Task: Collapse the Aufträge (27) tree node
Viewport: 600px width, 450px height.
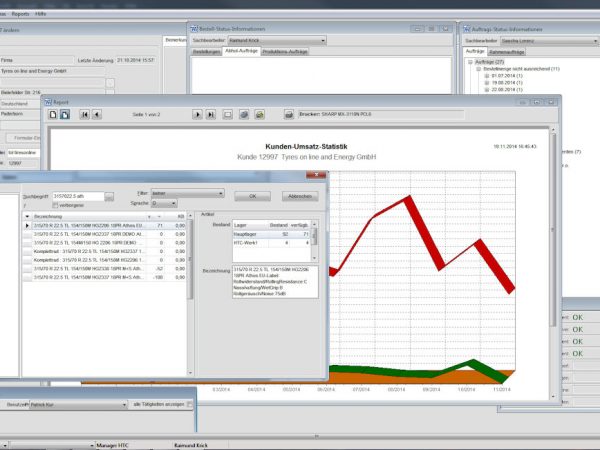Action: pyautogui.click(x=470, y=62)
